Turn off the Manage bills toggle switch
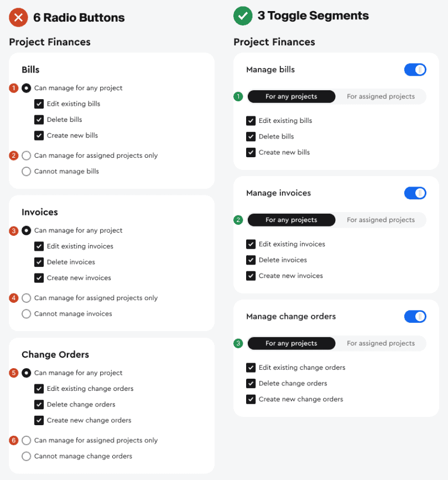The width and height of the screenshot is (448, 480). click(x=415, y=70)
